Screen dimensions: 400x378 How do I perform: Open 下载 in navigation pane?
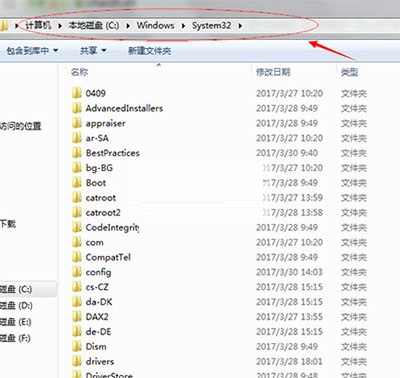(x=8, y=224)
